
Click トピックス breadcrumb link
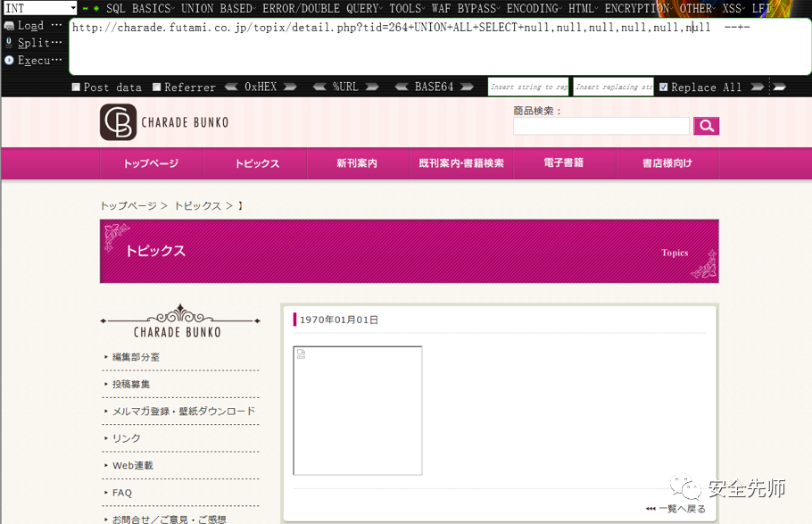point(198,206)
